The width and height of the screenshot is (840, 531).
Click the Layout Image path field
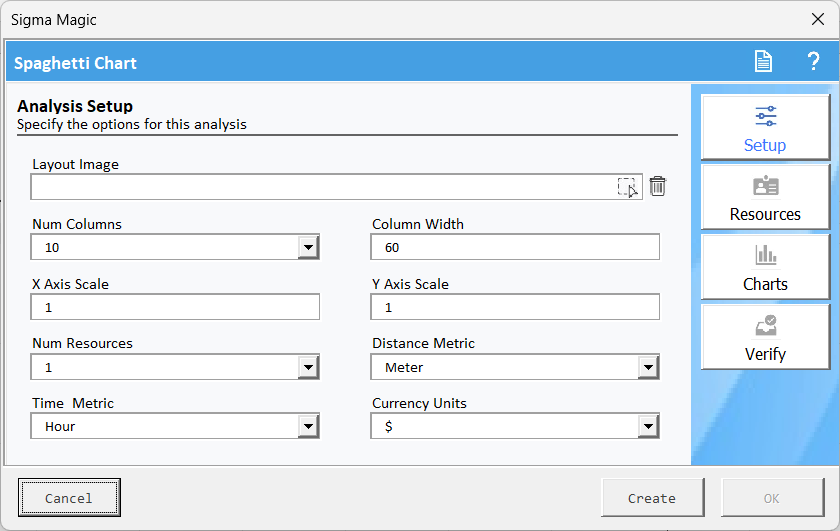[320, 187]
